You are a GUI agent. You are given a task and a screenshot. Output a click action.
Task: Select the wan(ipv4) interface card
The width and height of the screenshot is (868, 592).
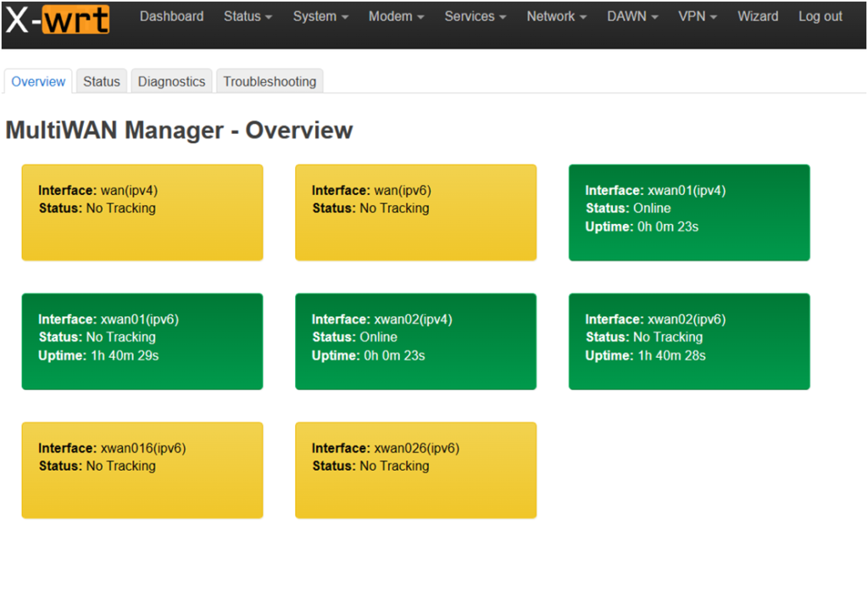point(142,213)
